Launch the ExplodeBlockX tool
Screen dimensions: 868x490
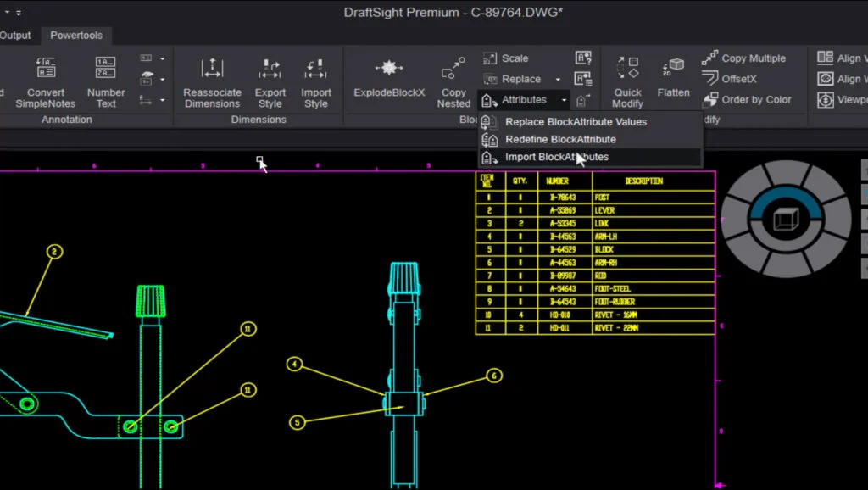(389, 77)
